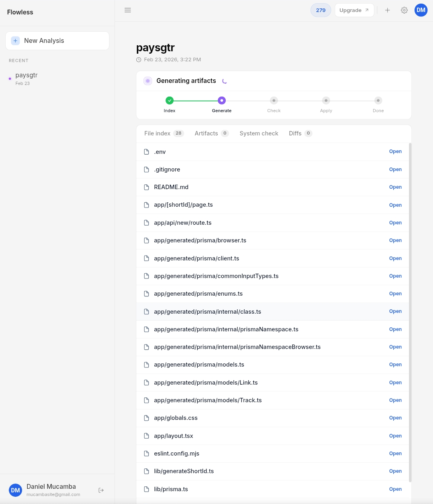
Task: Start a New Analysis
Action: pos(57,40)
